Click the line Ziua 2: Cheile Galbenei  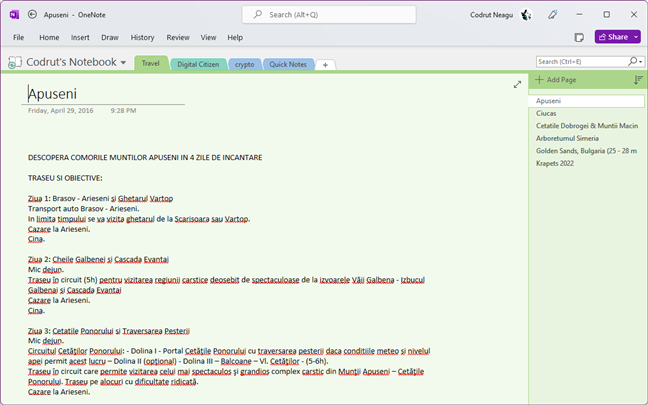(98, 260)
